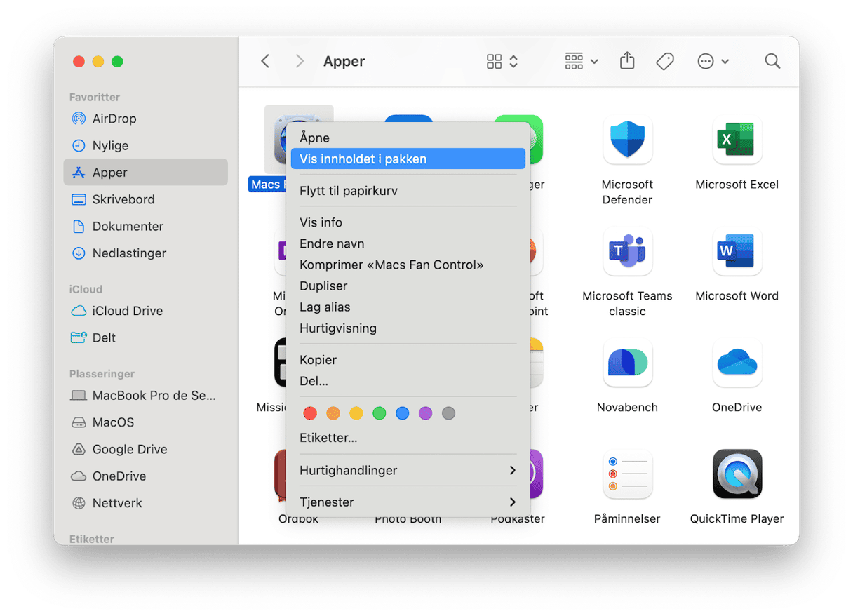Apply the purple tag color
This screenshot has height=616, width=853.
(x=426, y=413)
